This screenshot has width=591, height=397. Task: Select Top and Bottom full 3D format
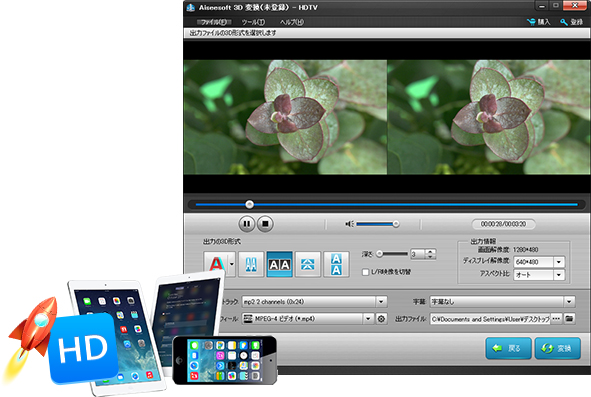pos(336,264)
